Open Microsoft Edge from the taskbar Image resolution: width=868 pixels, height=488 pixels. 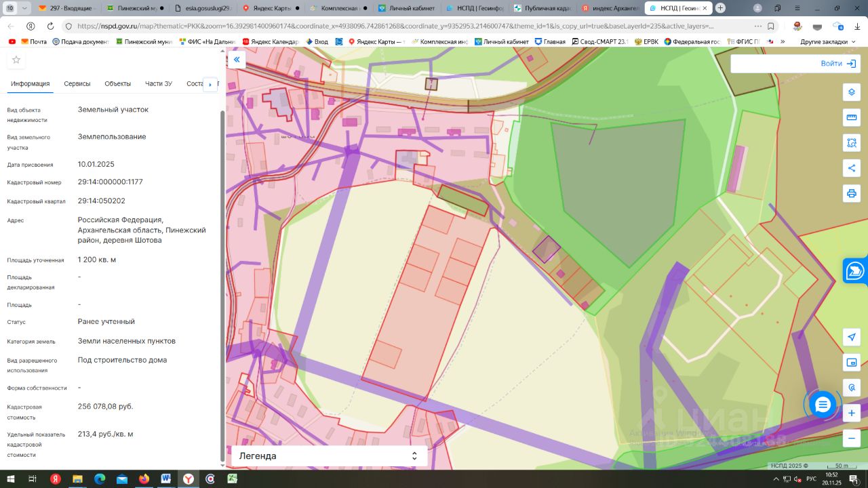100,479
